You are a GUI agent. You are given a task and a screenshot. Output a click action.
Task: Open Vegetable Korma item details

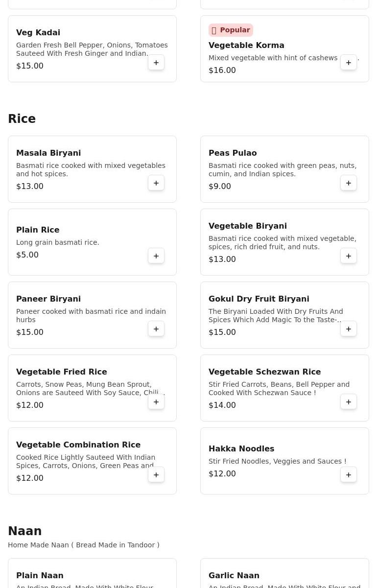[x=246, y=45]
